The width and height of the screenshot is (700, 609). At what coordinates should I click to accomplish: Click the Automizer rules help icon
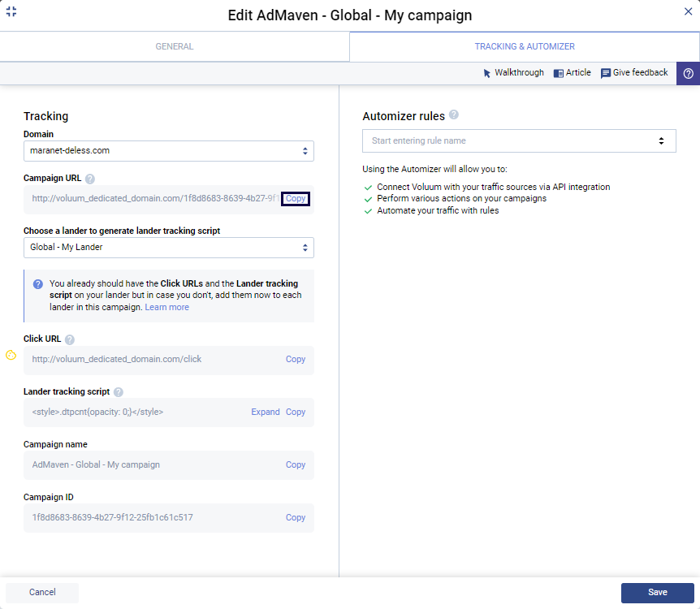454,115
